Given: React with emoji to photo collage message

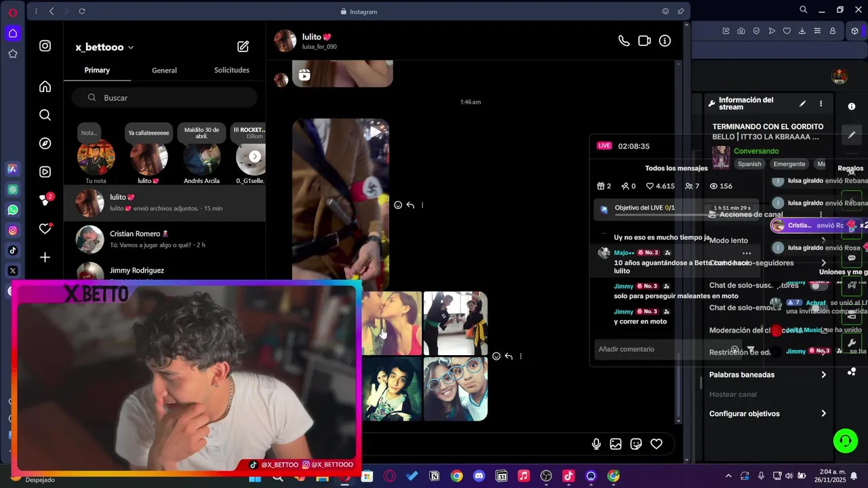Looking at the screenshot, I should point(496,356).
